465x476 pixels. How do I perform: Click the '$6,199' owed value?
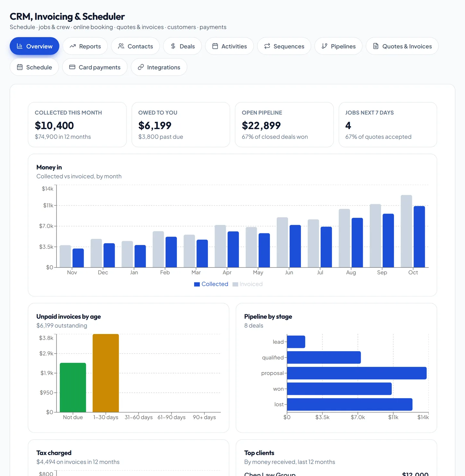click(x=155, y=125)
